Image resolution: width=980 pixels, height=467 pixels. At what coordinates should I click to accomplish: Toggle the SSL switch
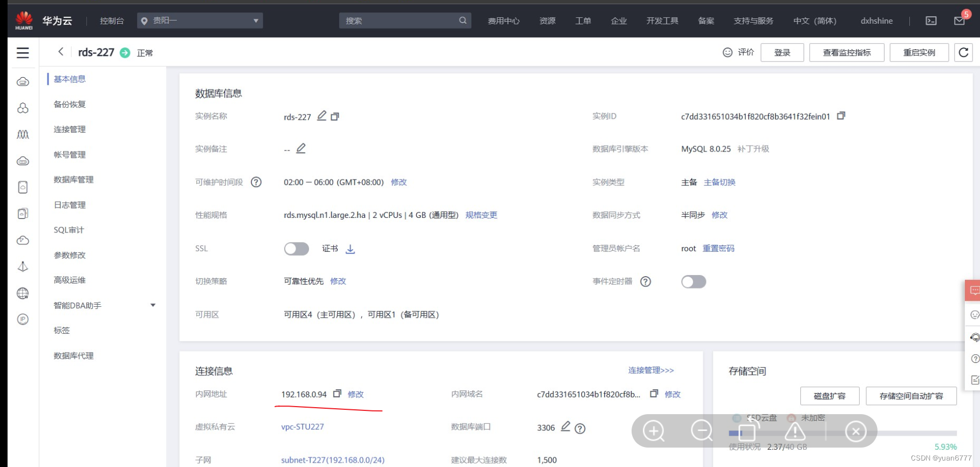pyautogui.click(x=297, y=249)
